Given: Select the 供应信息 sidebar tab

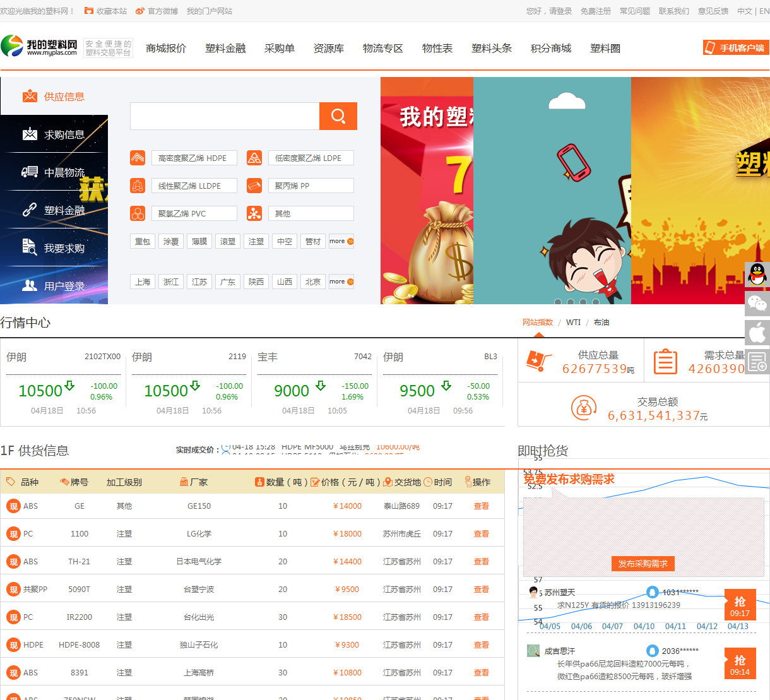Looking at the screenshot, I should point(54,96).
